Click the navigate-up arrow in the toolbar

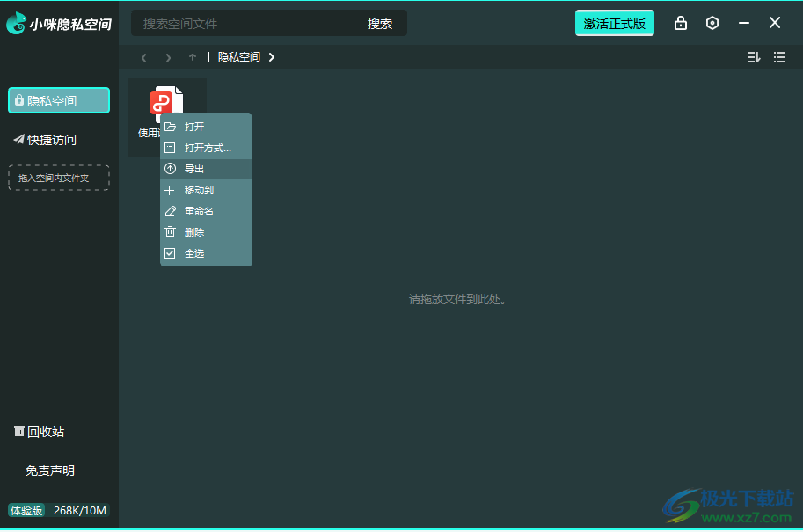click(192, 56)
